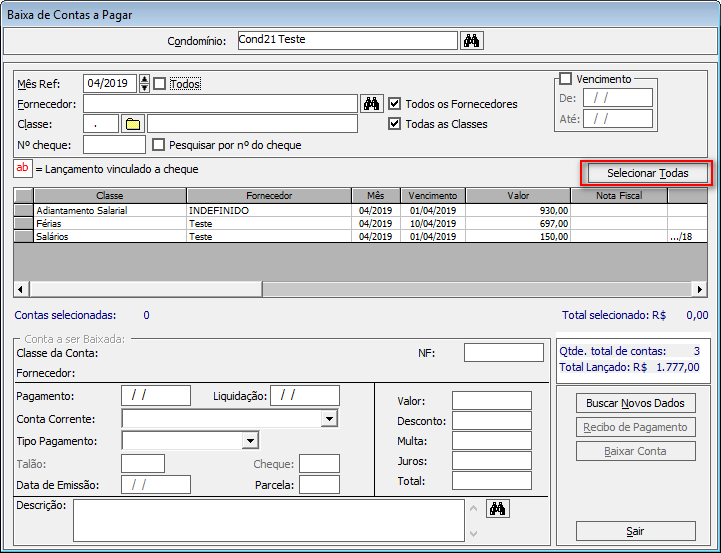Select row marker for Adiantamento Salarial
This screenshot has width=721, height=553.
pyautogui.click(x=23, y=211)
